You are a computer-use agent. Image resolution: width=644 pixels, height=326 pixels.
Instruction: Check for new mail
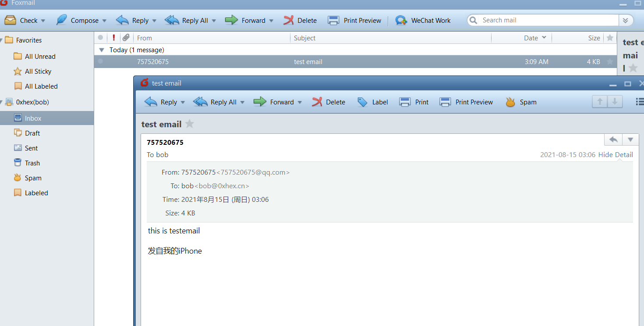(25, 20)
